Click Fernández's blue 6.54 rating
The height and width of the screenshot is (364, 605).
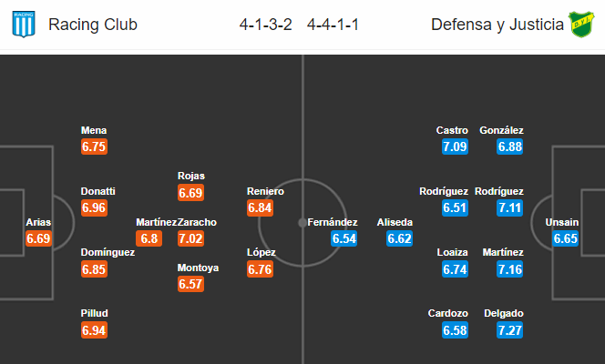point(344,238)
